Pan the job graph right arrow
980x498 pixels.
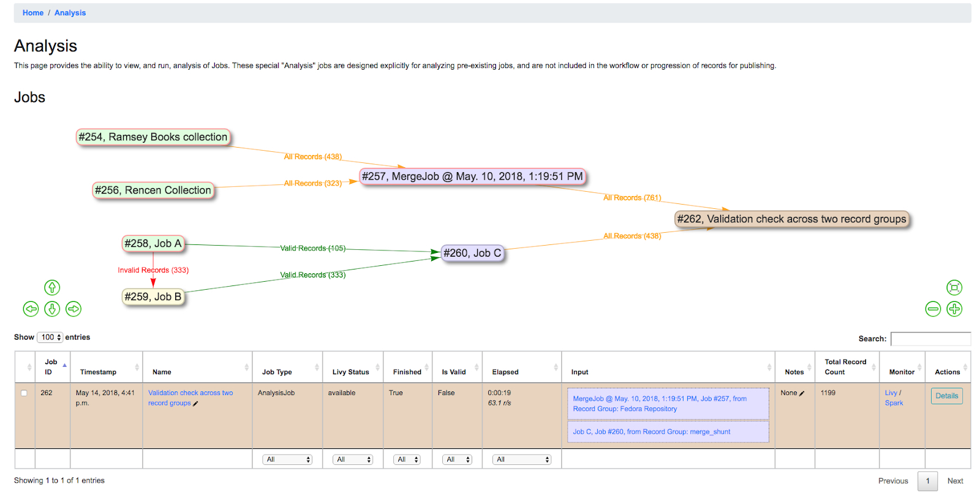pyautogui.click(x=73, y=309)
